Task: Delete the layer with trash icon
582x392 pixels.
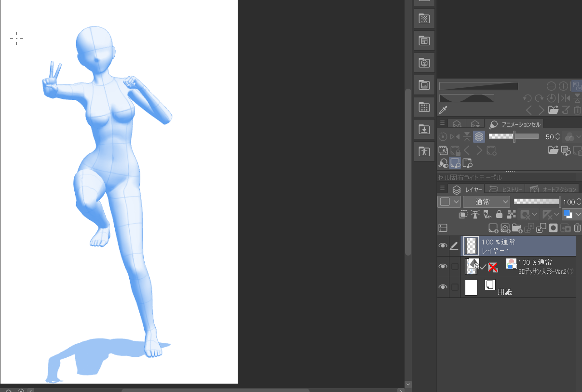Action: (577, 228)
